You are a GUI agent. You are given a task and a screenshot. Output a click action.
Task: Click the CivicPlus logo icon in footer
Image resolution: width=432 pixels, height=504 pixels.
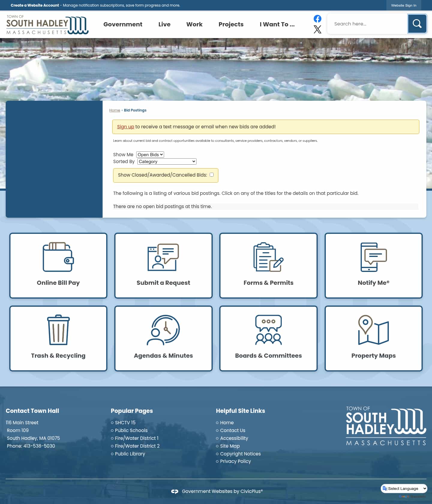[x=175, y=491]
